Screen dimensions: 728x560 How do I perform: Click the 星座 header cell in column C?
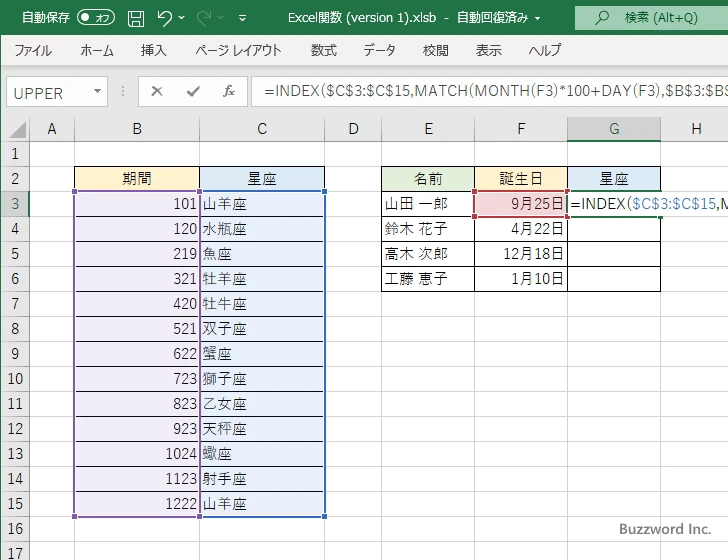(x=262, y=179)
